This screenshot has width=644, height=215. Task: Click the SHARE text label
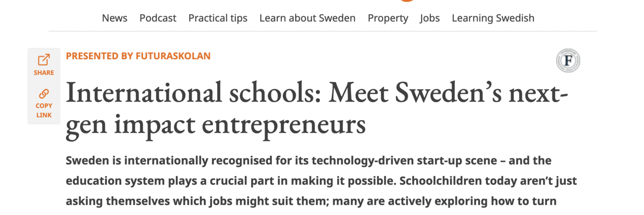point(44,73)
